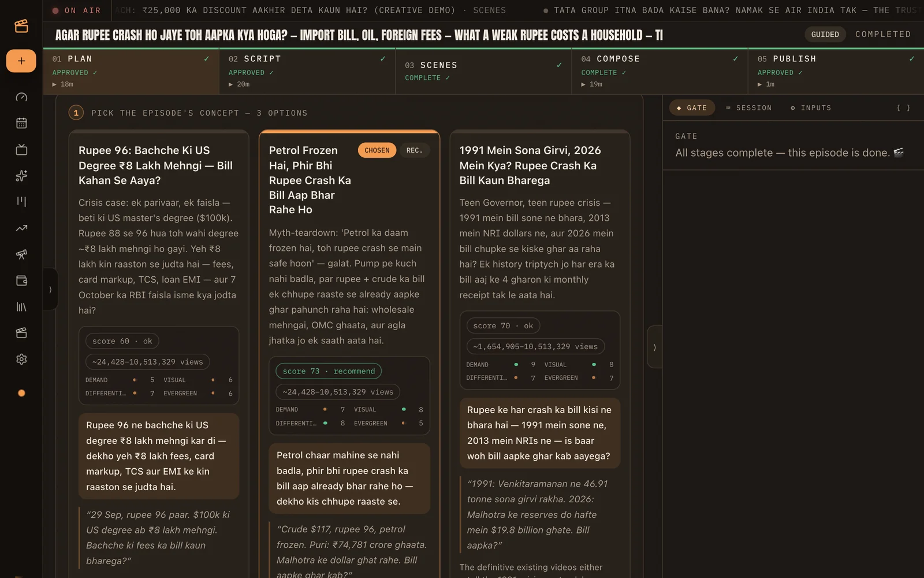Open the wallet icon in sidebar
Viewport: 924px width, 578px height.
pos(21,280)
